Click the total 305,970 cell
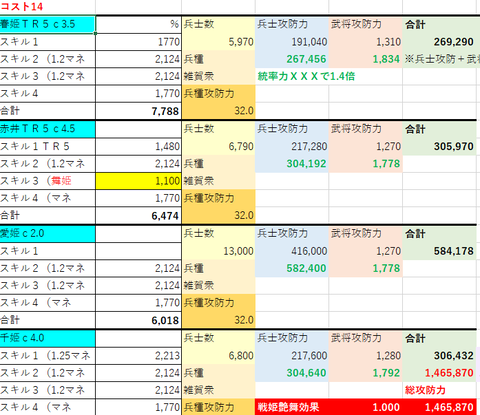Viewport: 480px width, 415px height. (439, 146)
